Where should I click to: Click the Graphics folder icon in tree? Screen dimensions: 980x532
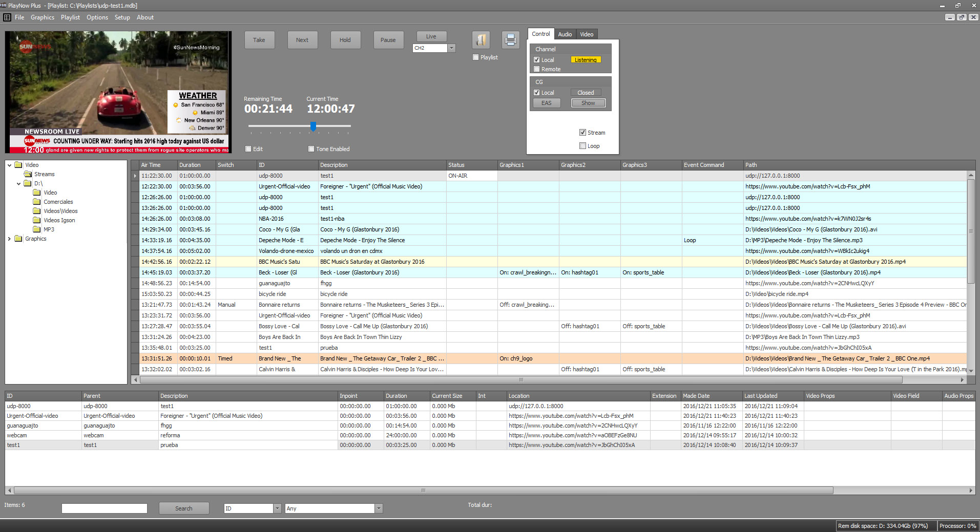click(18, 239)
